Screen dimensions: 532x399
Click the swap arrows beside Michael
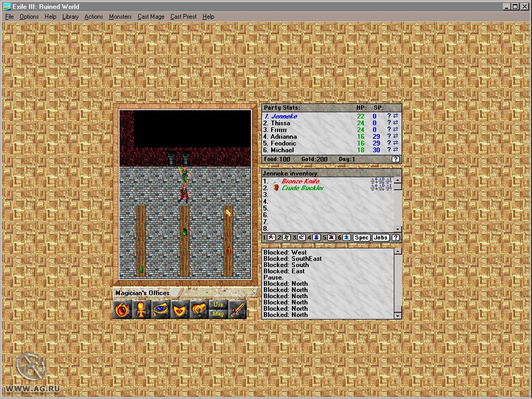point(395,150)
